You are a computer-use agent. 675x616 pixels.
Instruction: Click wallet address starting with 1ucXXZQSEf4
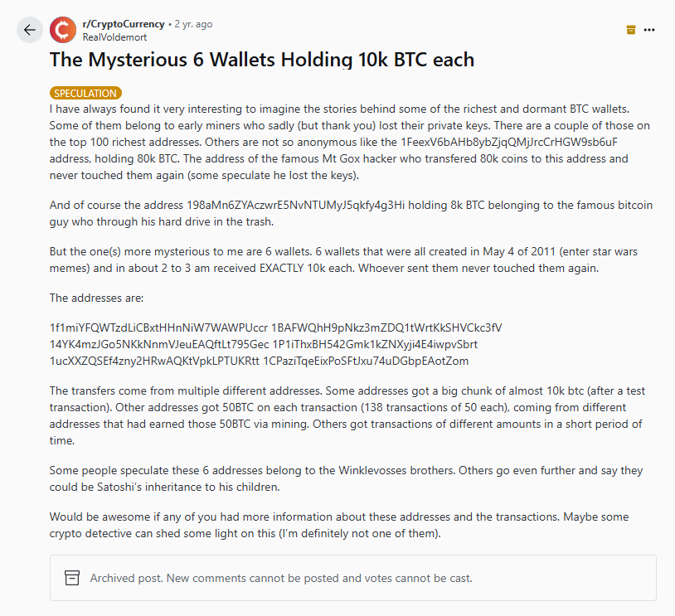pyautogui.click(x=154, y=361)
